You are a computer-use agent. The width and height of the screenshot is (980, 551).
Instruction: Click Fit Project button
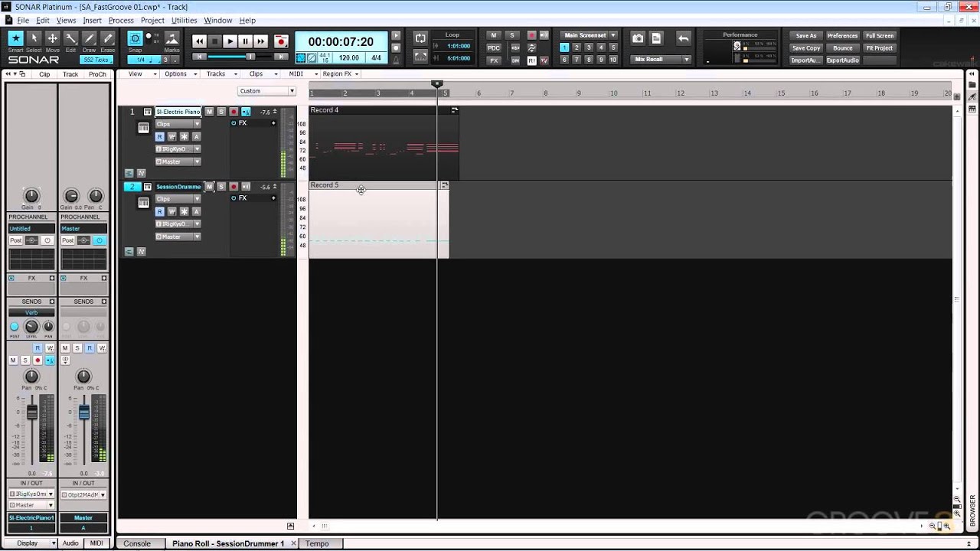pyautogui.click(x=879, y=47)
